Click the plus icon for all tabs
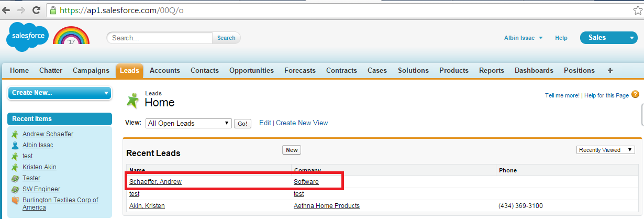 point(610,70)
